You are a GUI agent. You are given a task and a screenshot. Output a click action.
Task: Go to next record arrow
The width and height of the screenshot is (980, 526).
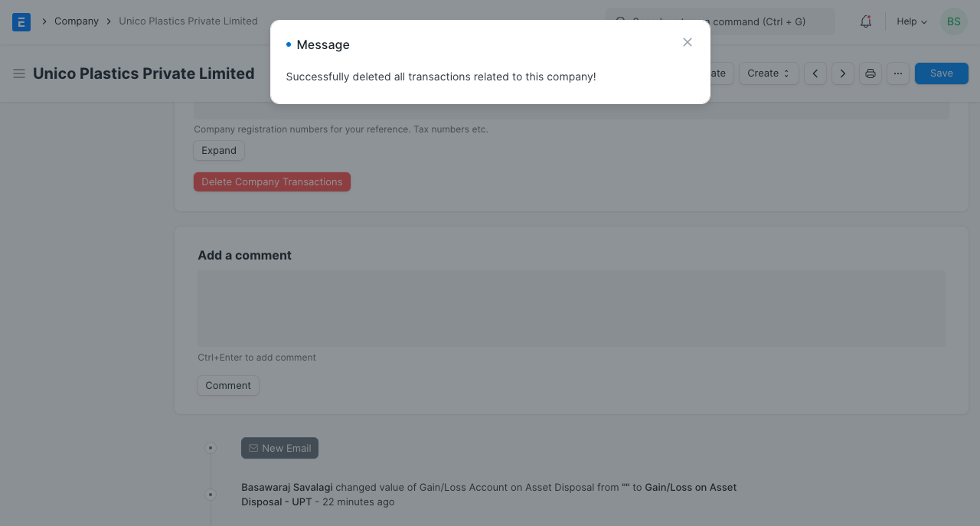(843, 74)
